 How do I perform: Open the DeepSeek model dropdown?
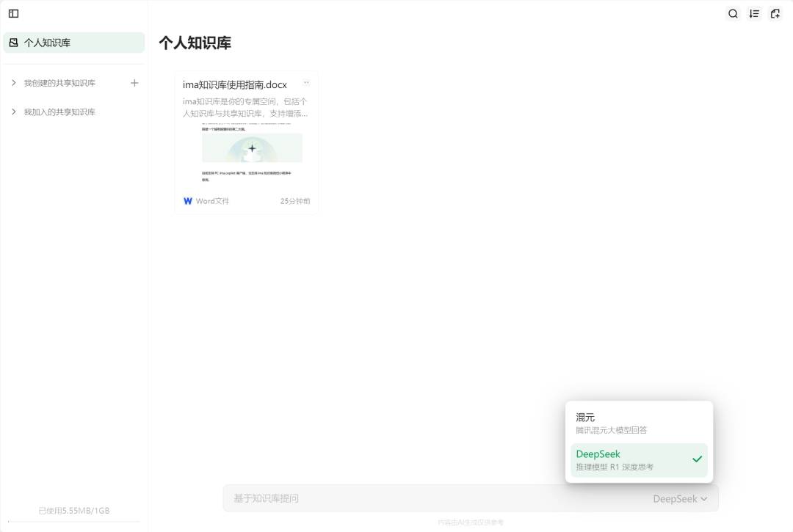[680, 499]
